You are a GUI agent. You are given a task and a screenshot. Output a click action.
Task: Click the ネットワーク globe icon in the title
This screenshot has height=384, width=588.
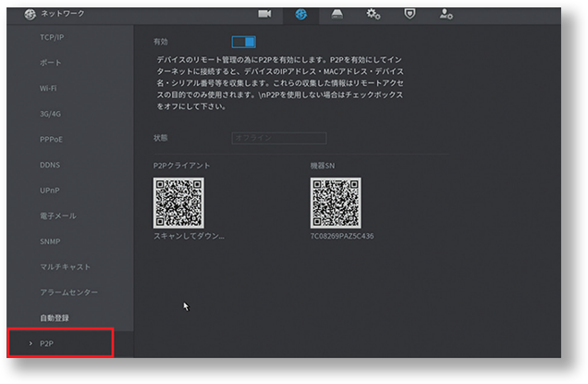(x=30, y=14)
